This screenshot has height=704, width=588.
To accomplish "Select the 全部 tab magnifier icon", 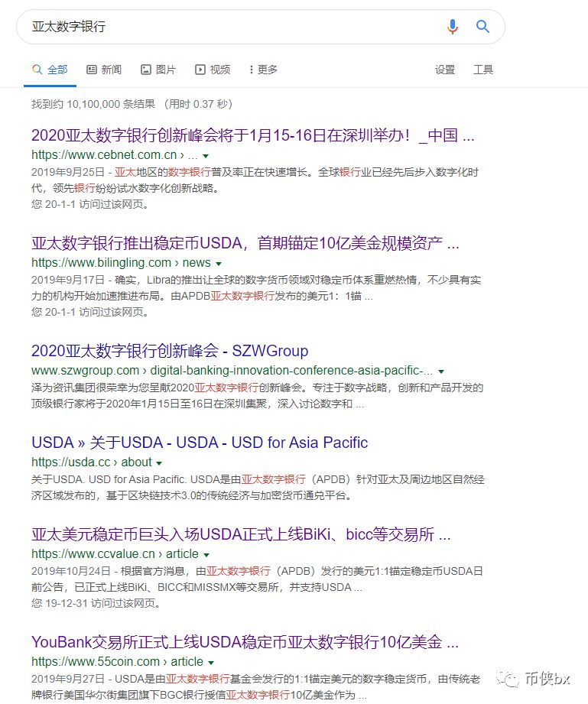I will [37, 70].
